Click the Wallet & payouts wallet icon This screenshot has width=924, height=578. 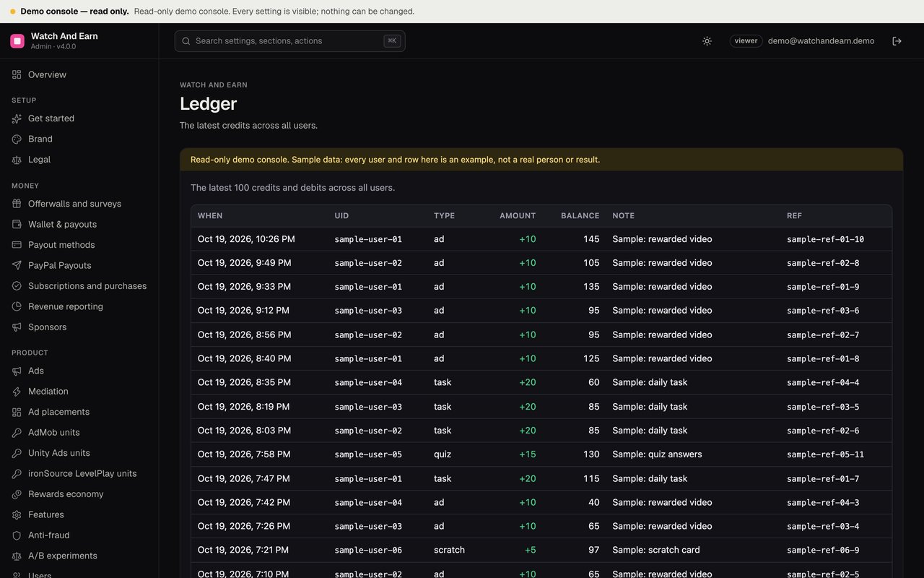pyautogui.click(x=17, y=224)
